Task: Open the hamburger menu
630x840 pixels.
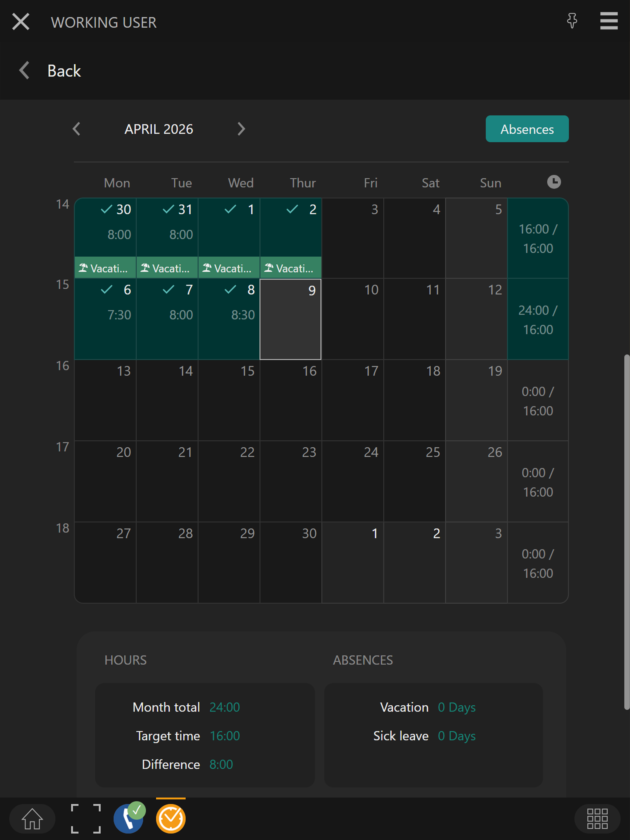Action: coord(609,21)
